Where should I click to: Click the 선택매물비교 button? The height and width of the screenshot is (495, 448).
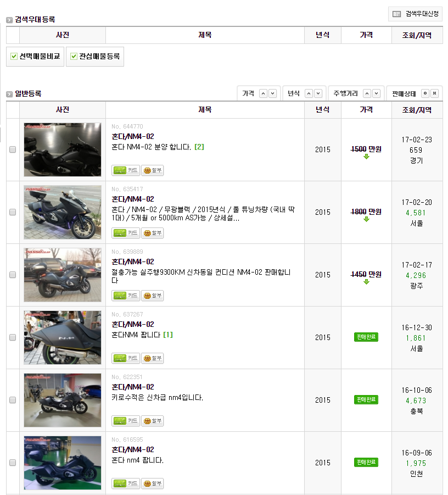pos(35,56)
